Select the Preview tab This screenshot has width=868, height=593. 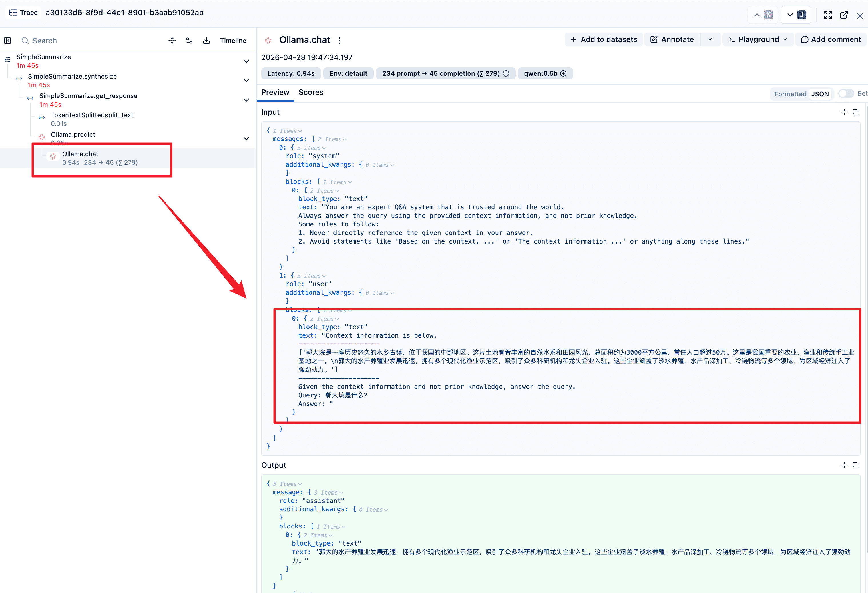[275, 93]
